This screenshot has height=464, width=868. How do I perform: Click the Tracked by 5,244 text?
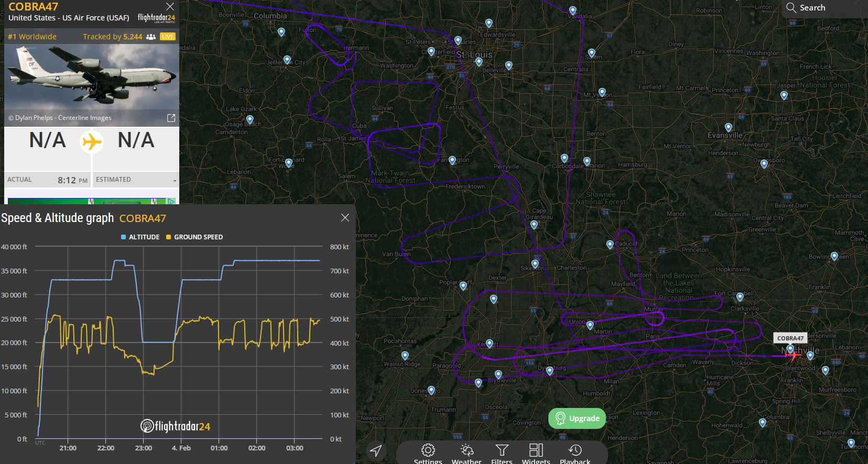(x=113, y=37)
